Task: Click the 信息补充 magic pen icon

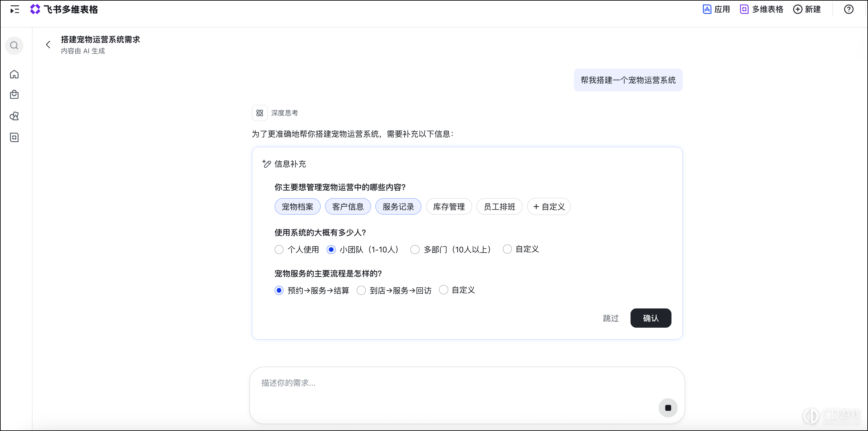Action: click(266, 164)
